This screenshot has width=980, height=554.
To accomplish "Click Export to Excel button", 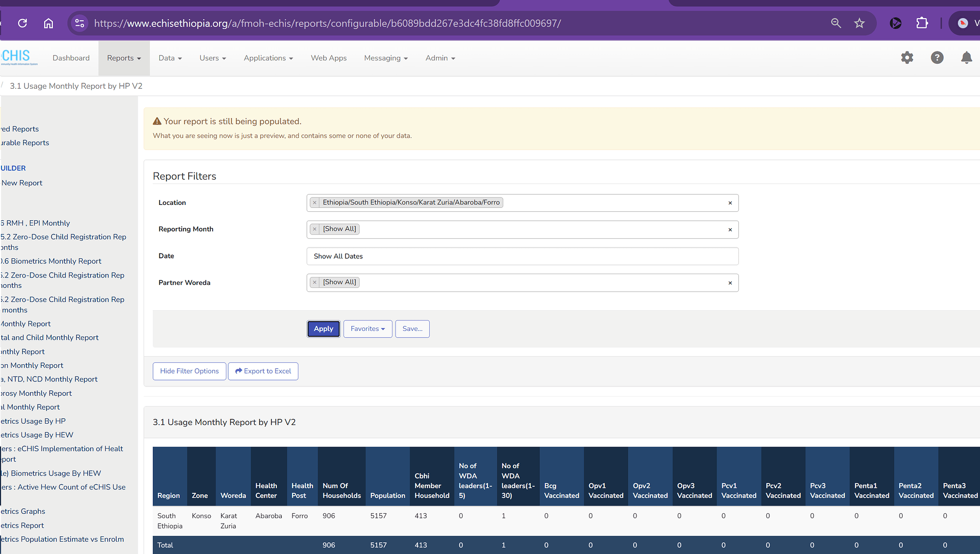I will pyautogui.click(x=263, y=371).
